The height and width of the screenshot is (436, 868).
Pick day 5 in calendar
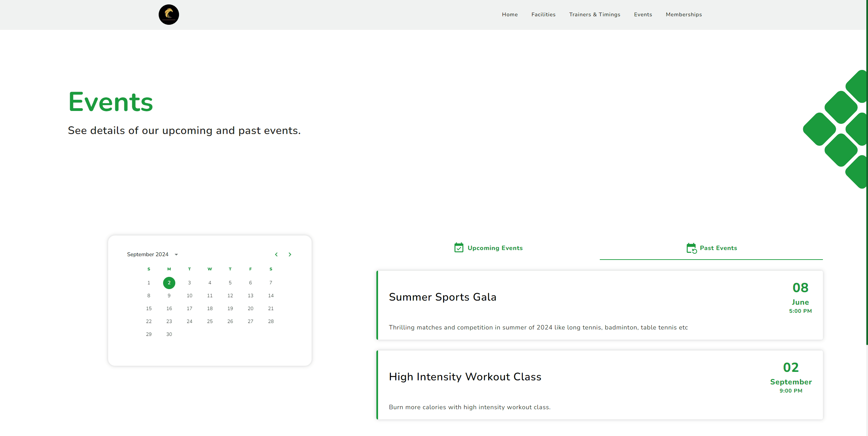point(230,283)
